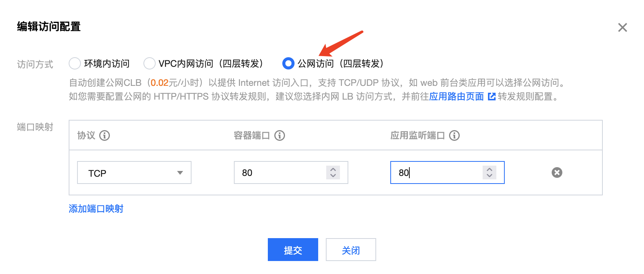Click the info icon beside 容器端口

280,135
